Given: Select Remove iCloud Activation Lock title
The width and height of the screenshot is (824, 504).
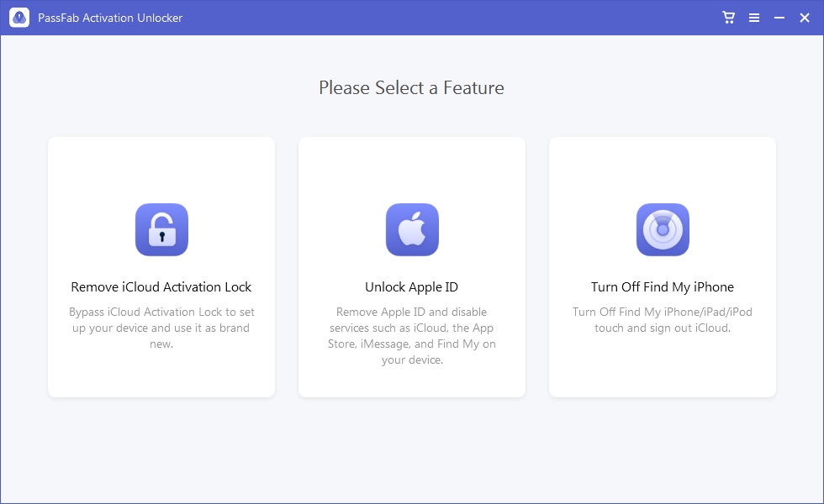Looking at the screenshot, I should (x=161, y=286).
